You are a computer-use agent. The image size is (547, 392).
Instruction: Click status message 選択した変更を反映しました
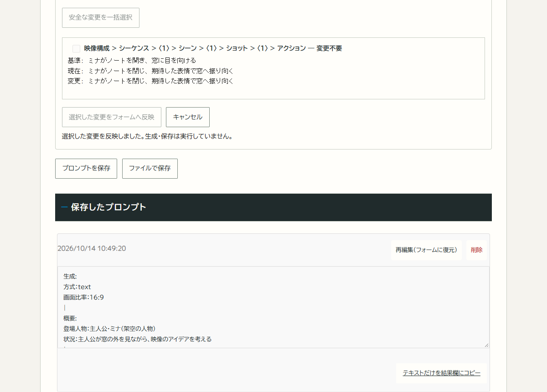pyautogui.click(x=147, y=136)
